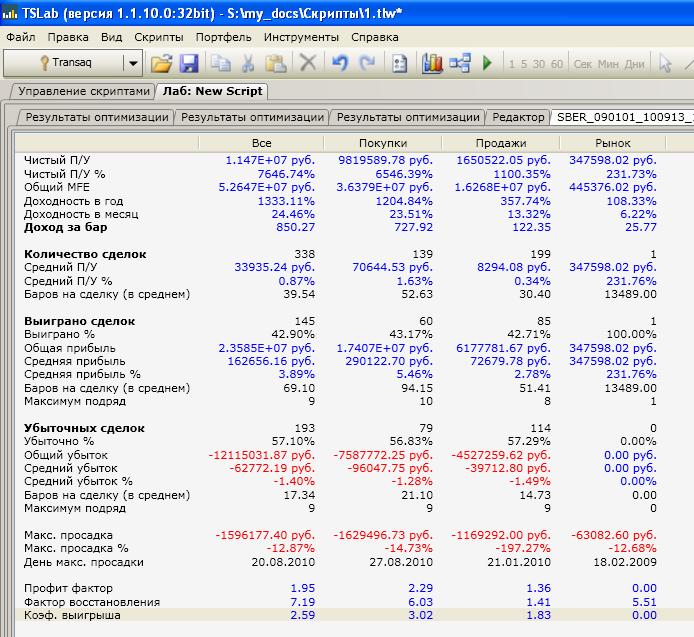The width and height of the screenshot is (694, 637).
Task: Click the Undo arrow icon
Action: tap(340, 63)
